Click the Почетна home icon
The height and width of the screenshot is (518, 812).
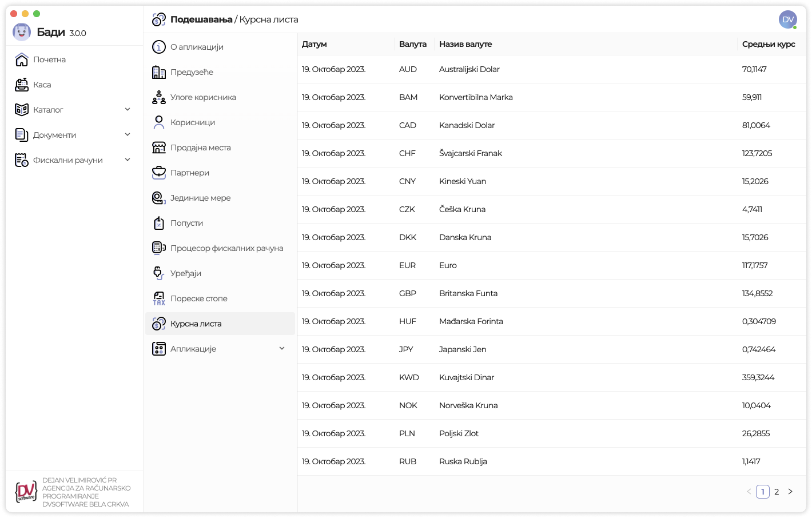click(22, 59)
